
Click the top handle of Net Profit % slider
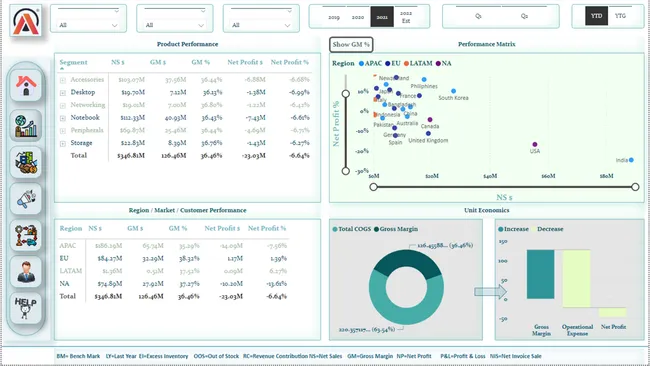[x=346, y=94]
